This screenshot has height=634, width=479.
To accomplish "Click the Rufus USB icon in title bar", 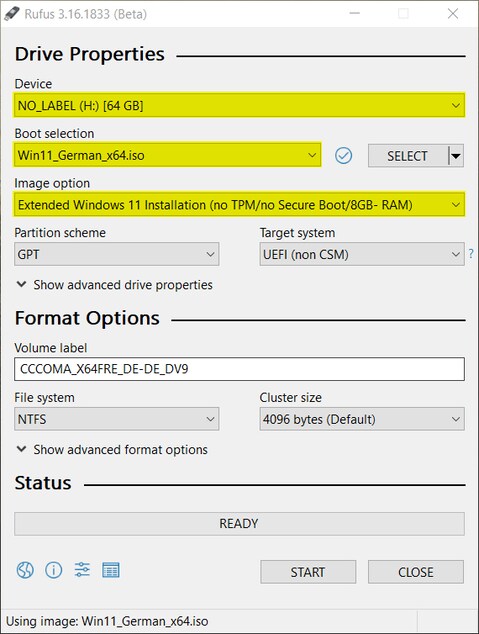I will 12,13.
